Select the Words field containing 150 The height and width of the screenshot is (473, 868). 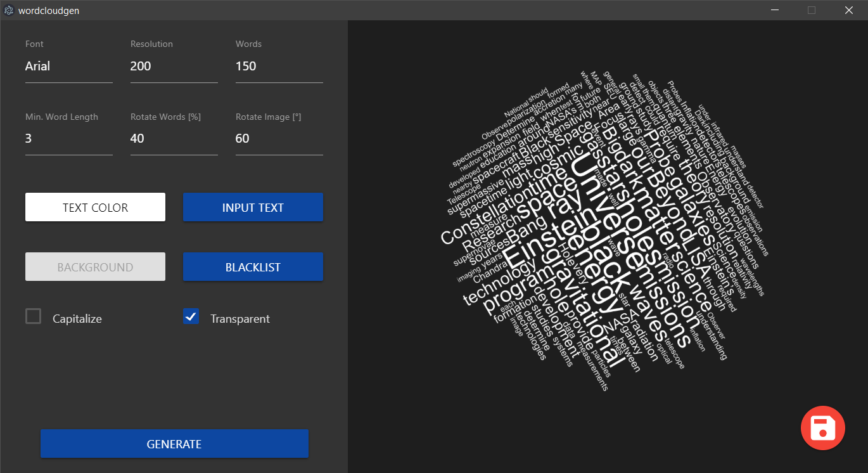(279, 67)
